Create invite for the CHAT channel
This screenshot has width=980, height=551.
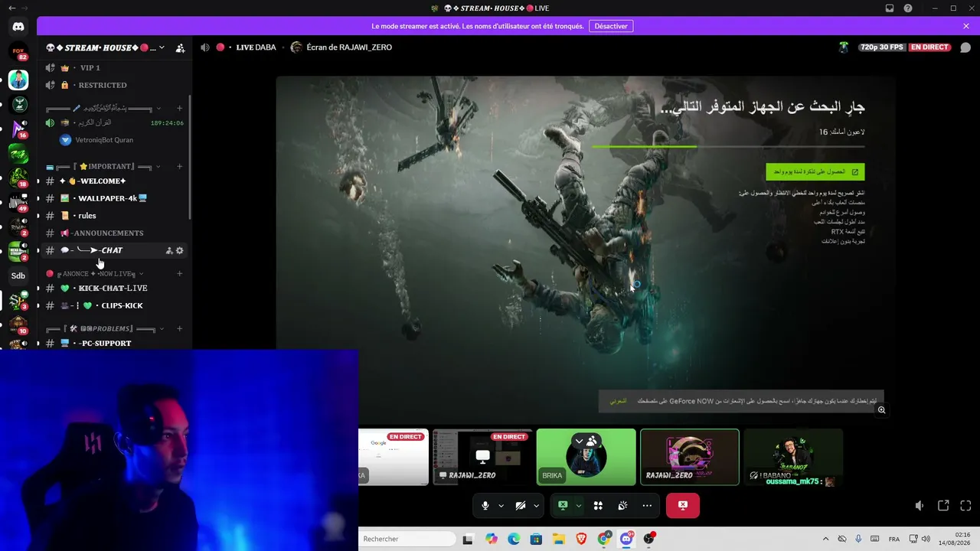point(169,250)
